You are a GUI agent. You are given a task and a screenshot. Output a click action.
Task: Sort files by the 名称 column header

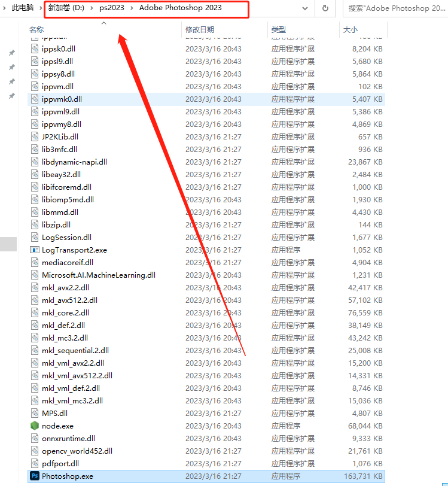tap(36, 29)
